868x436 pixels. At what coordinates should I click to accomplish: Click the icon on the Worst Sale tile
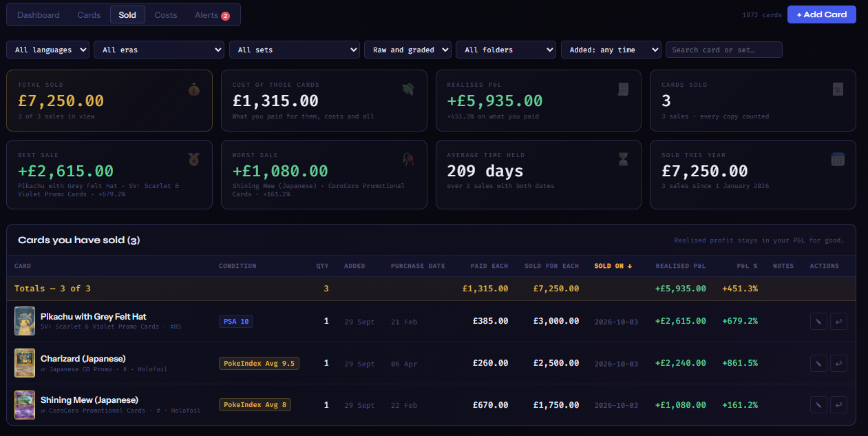(408, 159)
